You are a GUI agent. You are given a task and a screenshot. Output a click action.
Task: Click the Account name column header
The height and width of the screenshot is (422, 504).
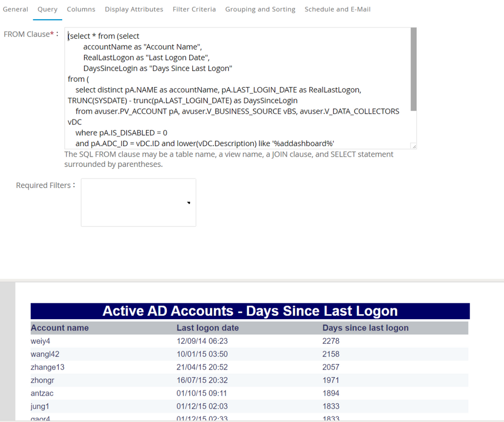point(60,328)
